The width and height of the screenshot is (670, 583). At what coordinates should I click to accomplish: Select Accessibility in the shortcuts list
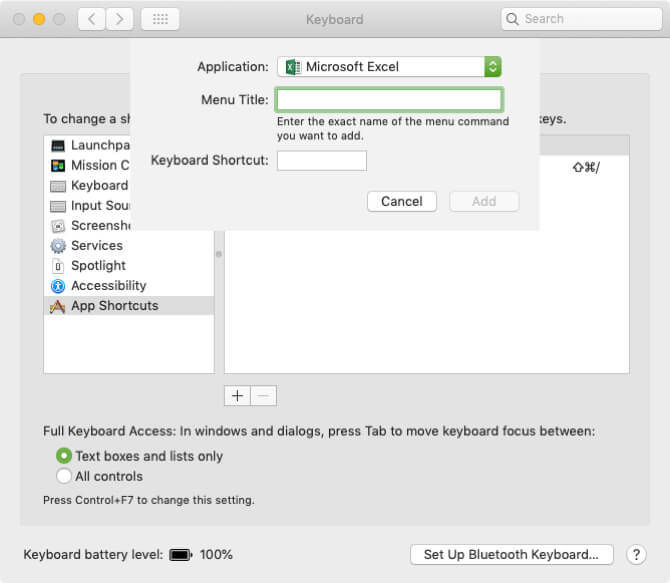[x=129, y=286]
